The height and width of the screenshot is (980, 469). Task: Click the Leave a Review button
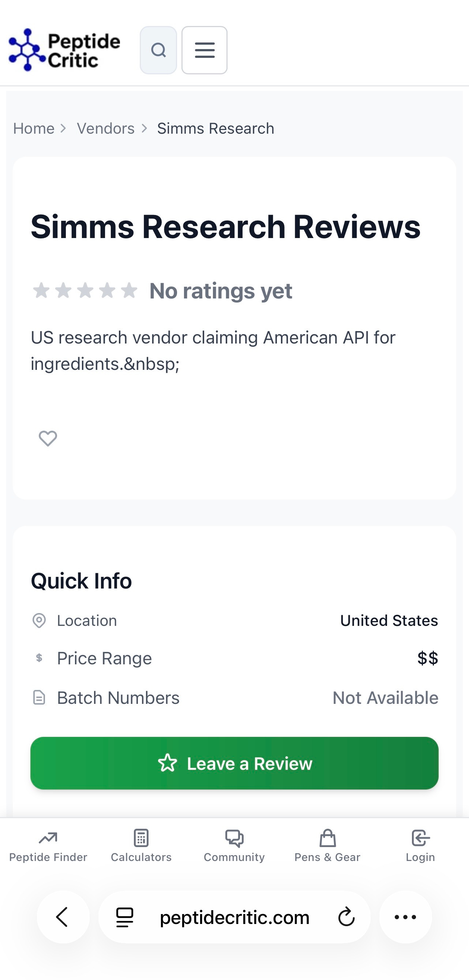click(x=234, y=763)
